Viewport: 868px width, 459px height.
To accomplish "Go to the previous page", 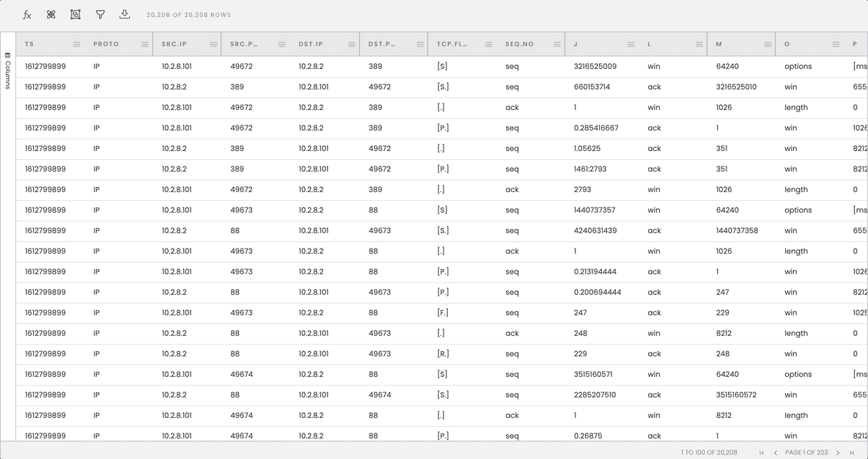I will pos(776,453).
